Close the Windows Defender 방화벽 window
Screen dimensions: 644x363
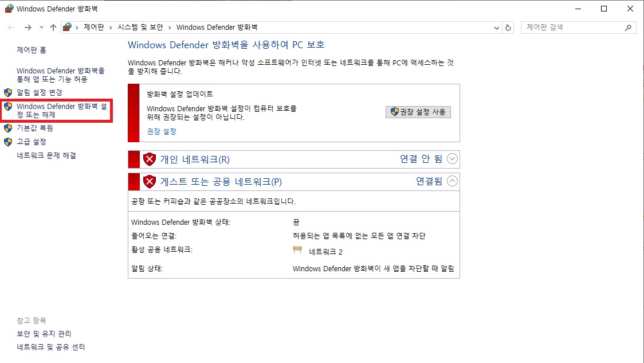coord(630,9)
